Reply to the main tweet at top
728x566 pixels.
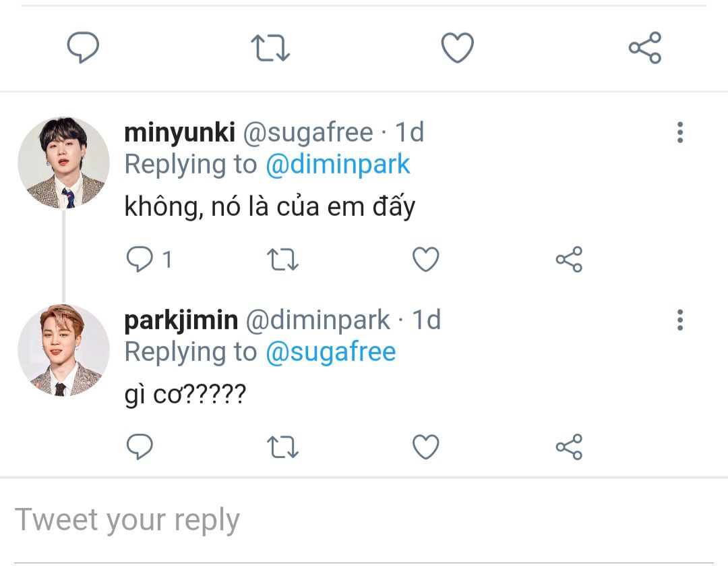(83, 49)
